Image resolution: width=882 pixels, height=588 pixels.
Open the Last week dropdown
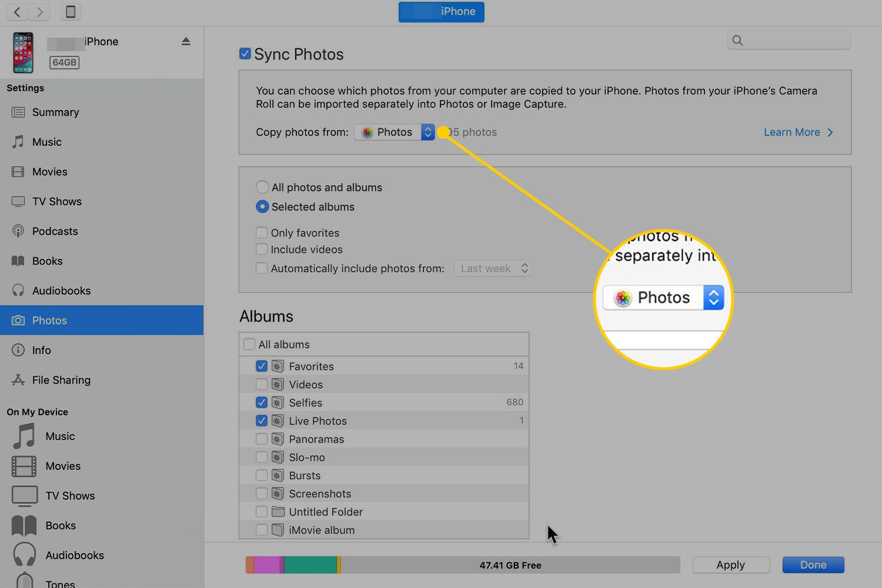[x=493, y=269]
